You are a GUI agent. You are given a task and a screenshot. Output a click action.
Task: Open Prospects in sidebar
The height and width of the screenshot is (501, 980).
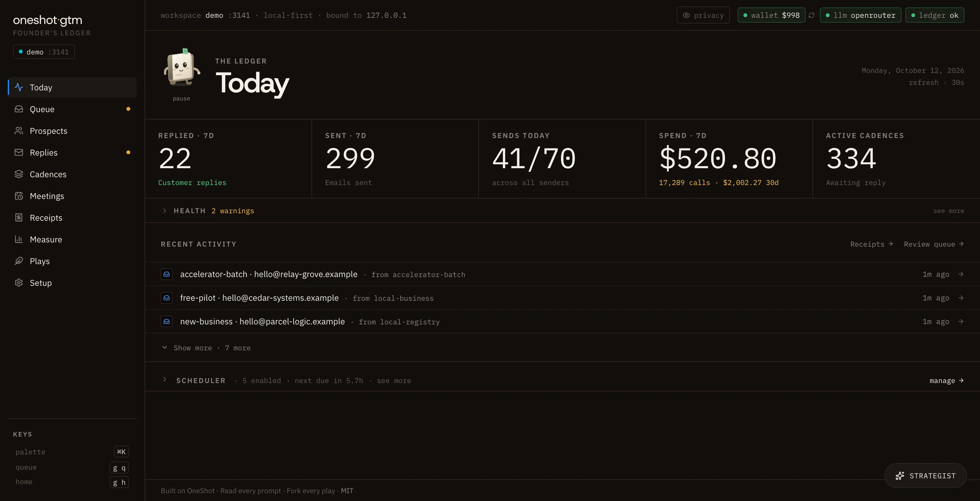72,131
